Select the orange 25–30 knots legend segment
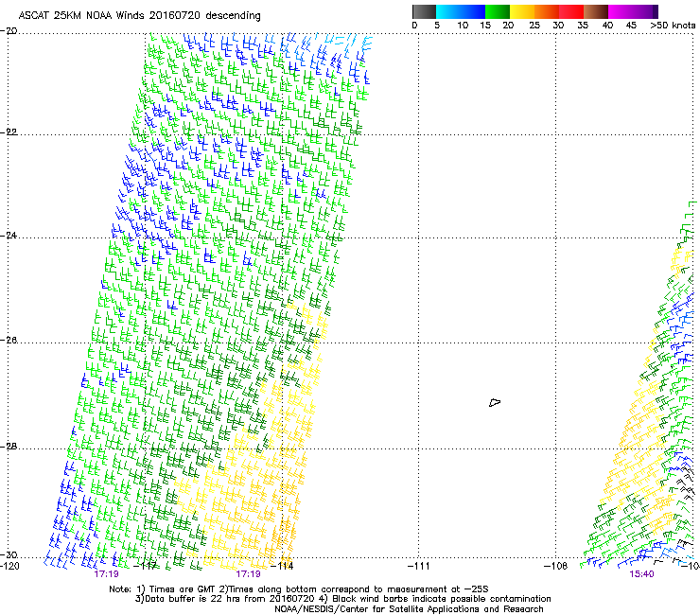Viewport: 700px width, 615px height. point(547,11)
